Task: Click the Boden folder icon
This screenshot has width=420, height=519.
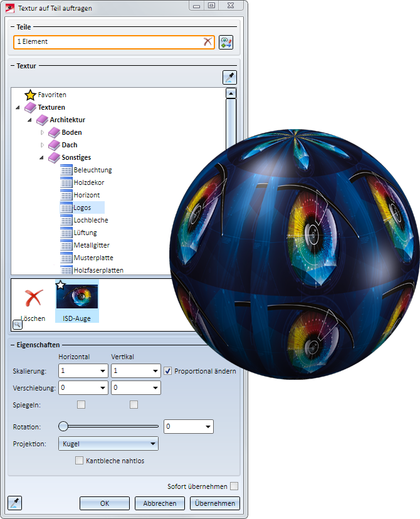Action: point(55,133)
